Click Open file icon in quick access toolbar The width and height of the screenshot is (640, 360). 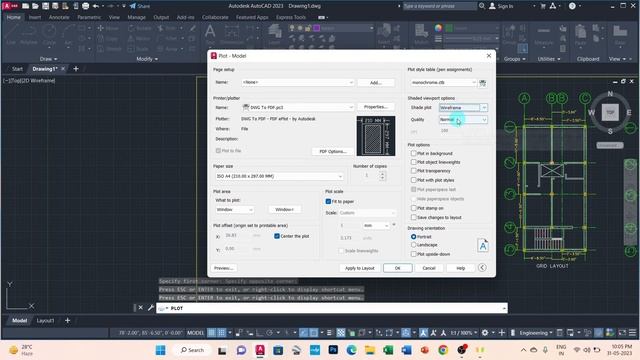(35, 6)
